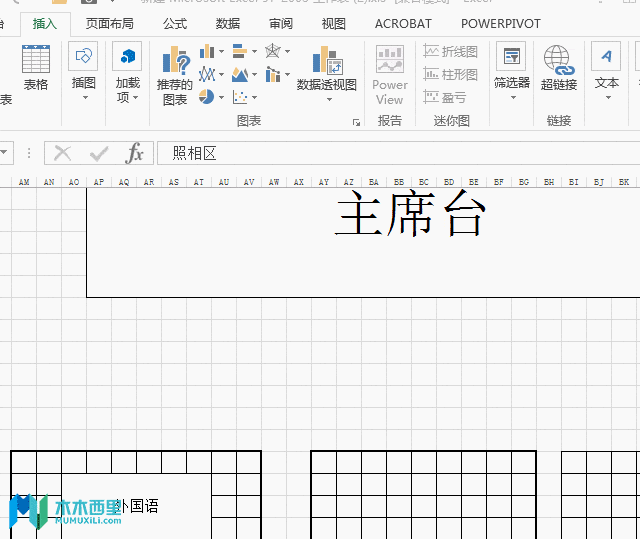This screenshot has width=640, height=539.
Task: Click the formula bar showing 照相区
Action: point(400,153)
